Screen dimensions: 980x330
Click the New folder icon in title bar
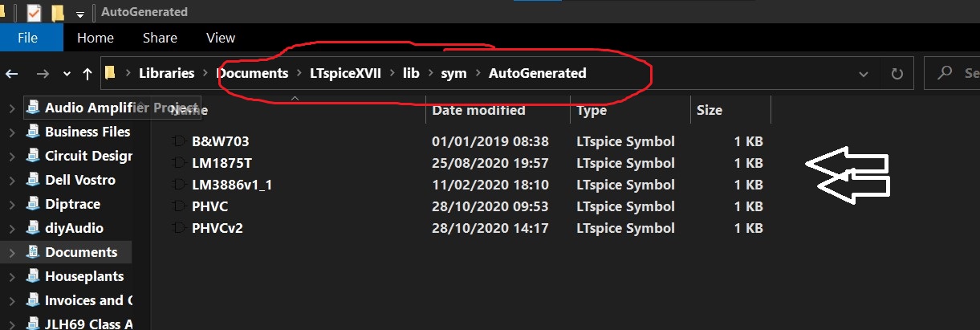[x=58, y=12]
